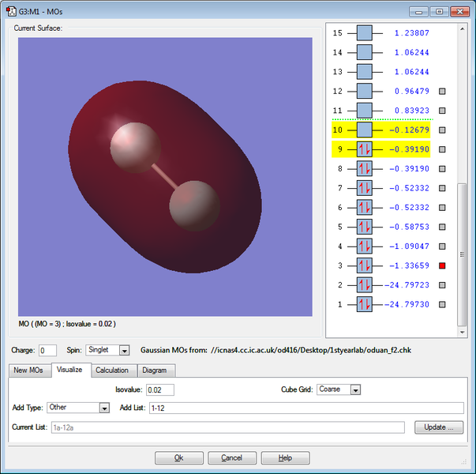Select the electron-pair box for MO 7
The image size is (476, 474).
[x=364, y=188]
